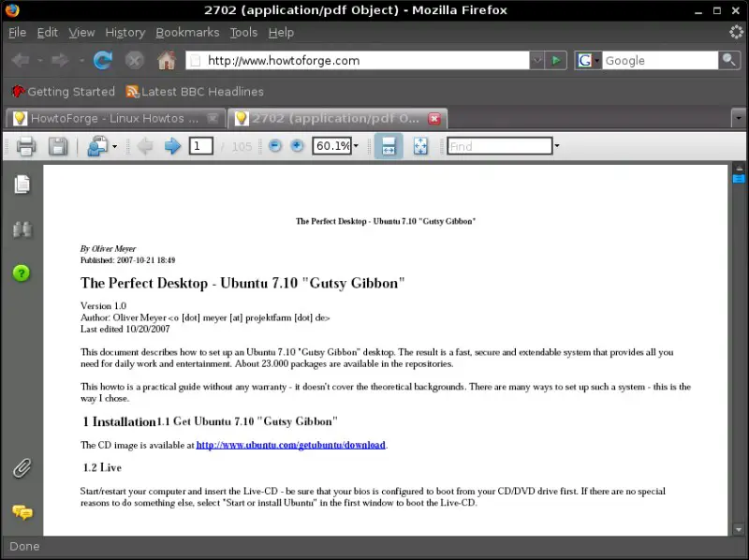Print the PDF with the printer icon
Image resolution: width=749 pixels, height=560 pixels.
(26, 146)
